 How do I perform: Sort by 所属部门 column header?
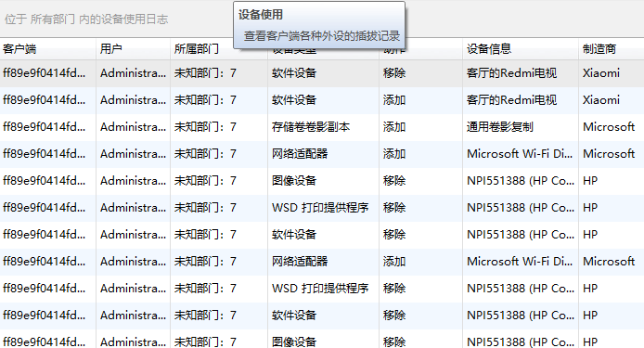click(x=201, y=49)
